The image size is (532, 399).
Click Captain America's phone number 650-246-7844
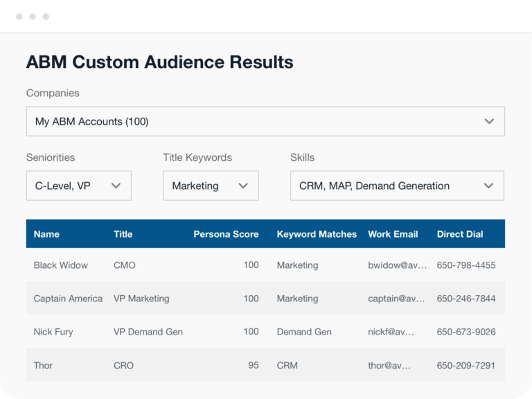466,299
